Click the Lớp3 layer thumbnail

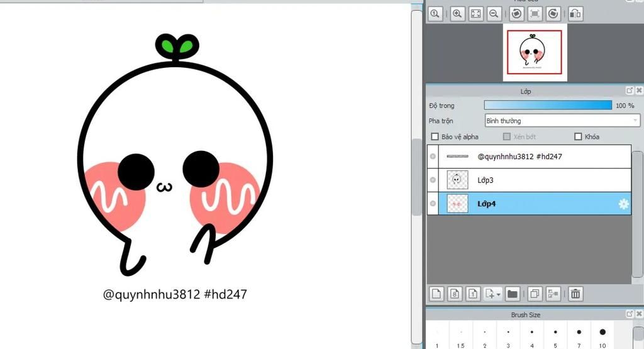[457, 180]
